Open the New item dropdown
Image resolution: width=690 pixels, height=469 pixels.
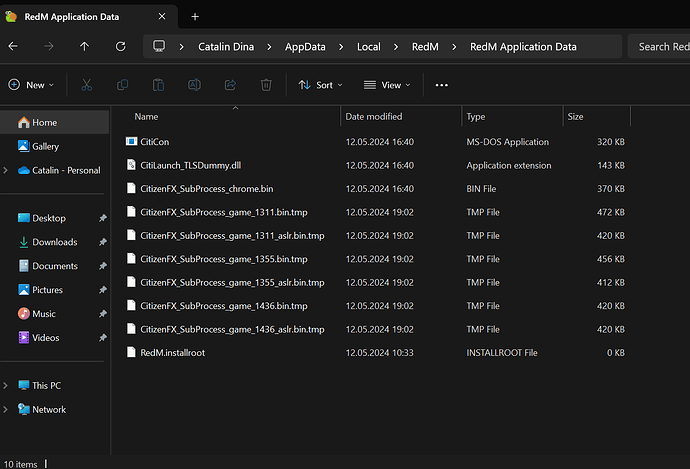point(29,85)
